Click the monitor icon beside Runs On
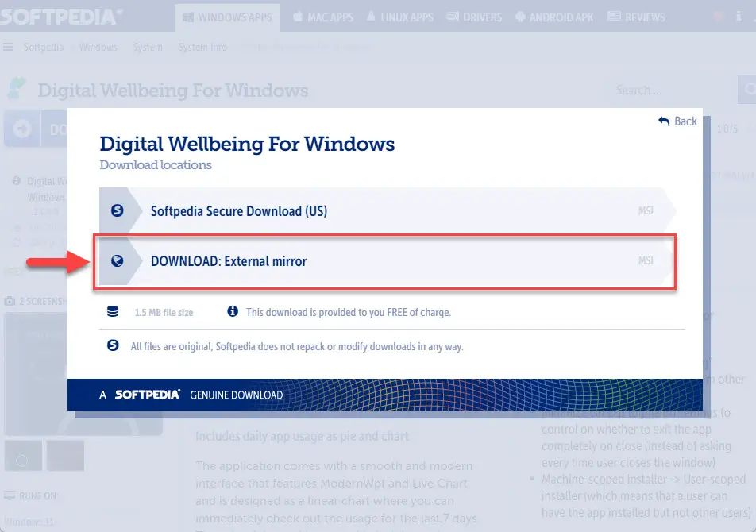Screen dimensions: 756x532 pos(10,495)
